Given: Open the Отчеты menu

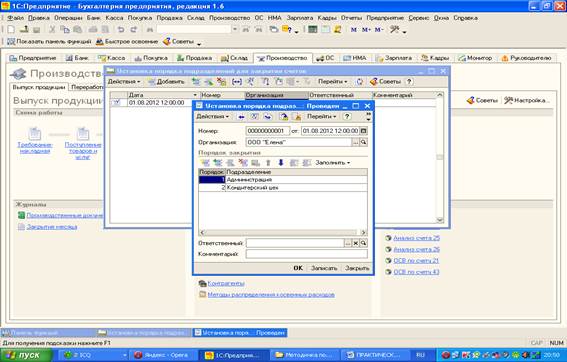Looking at the screenshot, I should 351,18.
